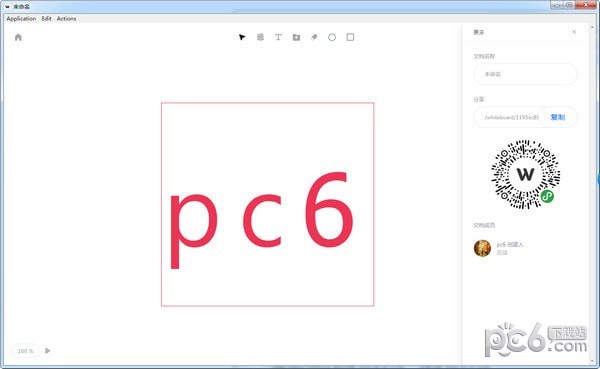Image resolution: width=600 pixels, height=369 pixels.
Task: Select the scribble brush tool
Action: pos(260,37)
